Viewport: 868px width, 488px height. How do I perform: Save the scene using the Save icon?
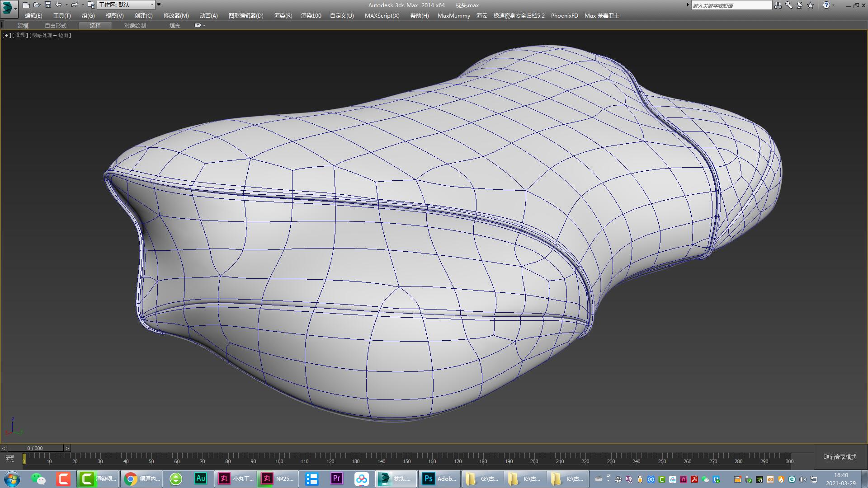(47, 5)
